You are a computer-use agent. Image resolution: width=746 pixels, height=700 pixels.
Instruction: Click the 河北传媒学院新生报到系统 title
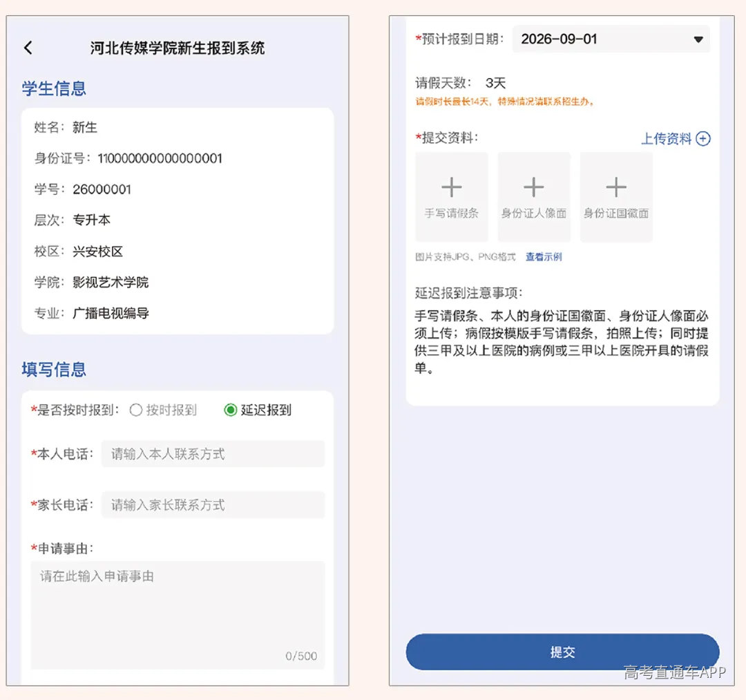pyautogui.click(x=178, y=48)
